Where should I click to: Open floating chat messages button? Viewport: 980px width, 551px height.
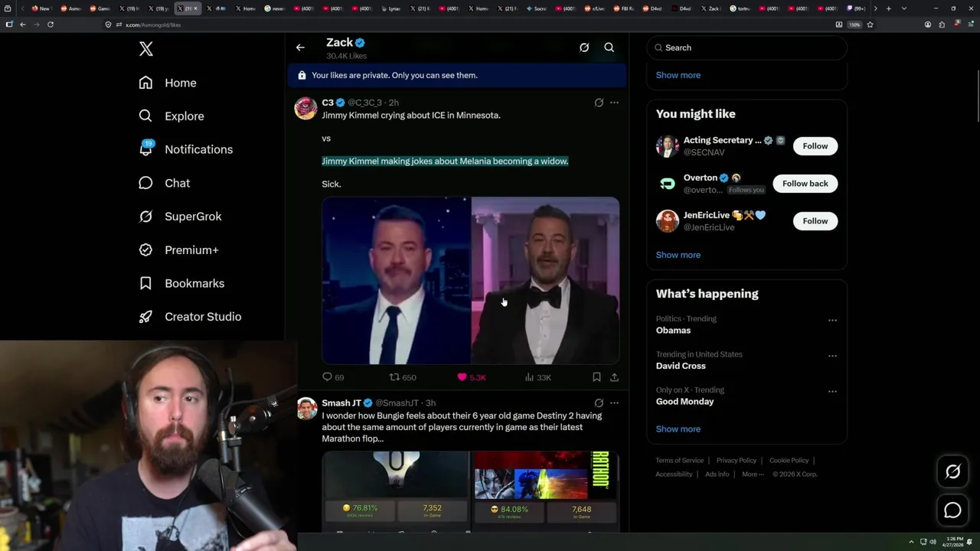(952, 510)
